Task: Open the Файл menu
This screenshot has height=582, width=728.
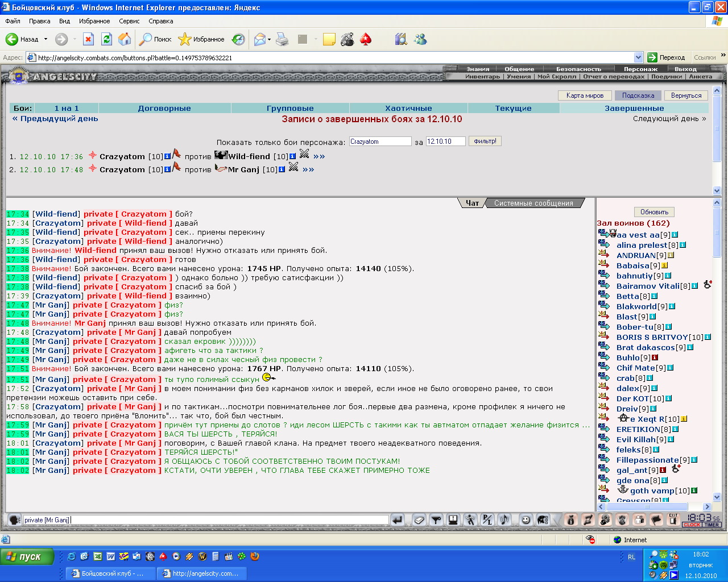Action: (x=13, y=21)
